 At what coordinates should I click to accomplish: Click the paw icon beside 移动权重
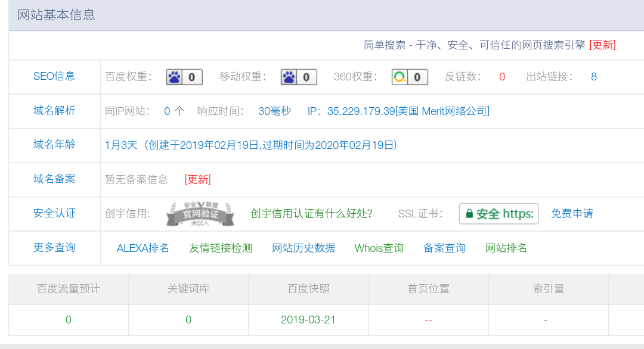click(x=289, y=77)
